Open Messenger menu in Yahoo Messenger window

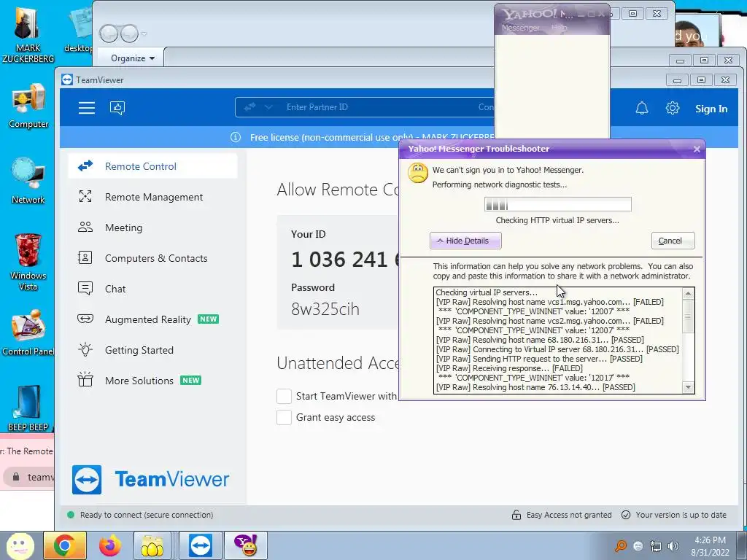[520, 28]
